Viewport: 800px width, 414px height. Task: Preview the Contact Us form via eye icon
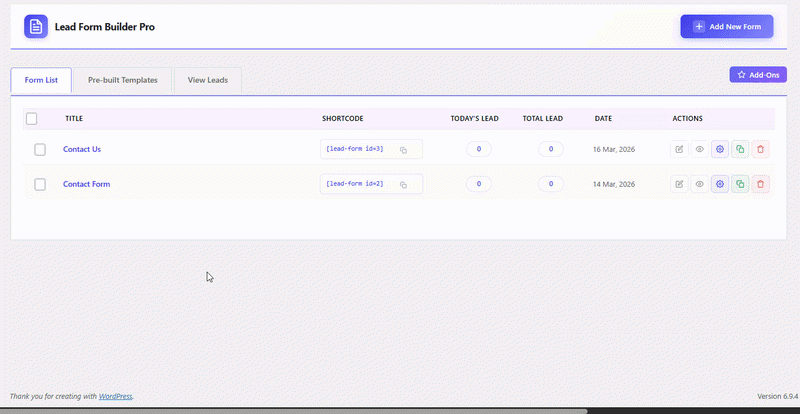[x=700, y=149]
